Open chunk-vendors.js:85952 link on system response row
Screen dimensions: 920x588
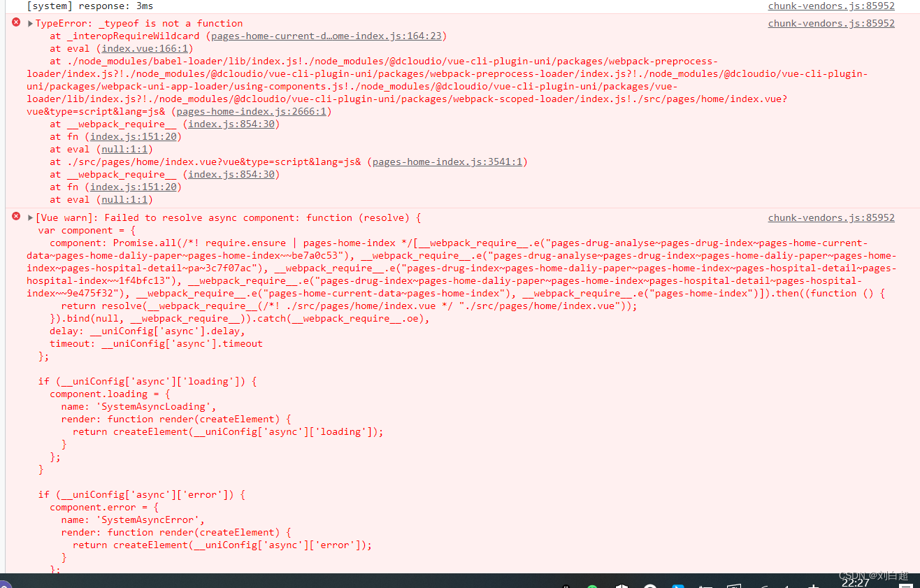click(x=831, y=6)
